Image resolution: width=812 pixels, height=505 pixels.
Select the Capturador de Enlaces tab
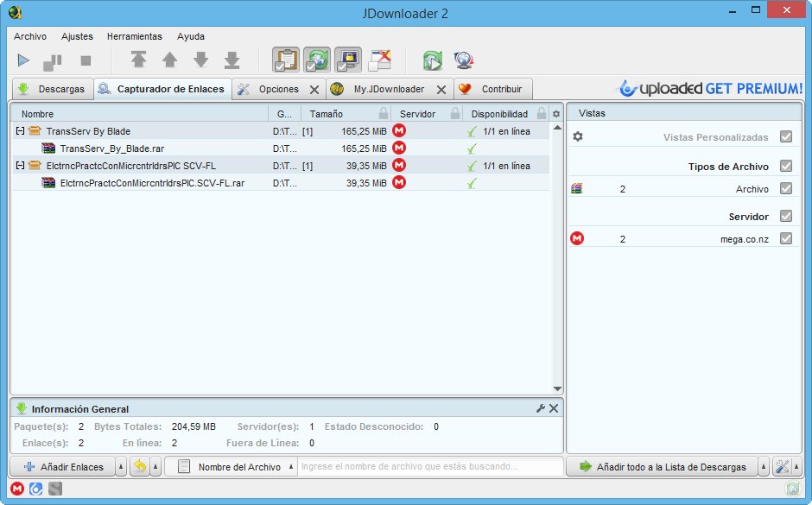pyautogui.click(x=162, y=89)
